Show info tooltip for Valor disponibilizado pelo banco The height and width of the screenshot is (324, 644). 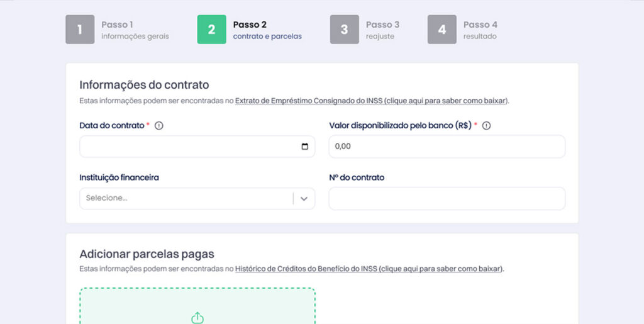coord(486,126)
